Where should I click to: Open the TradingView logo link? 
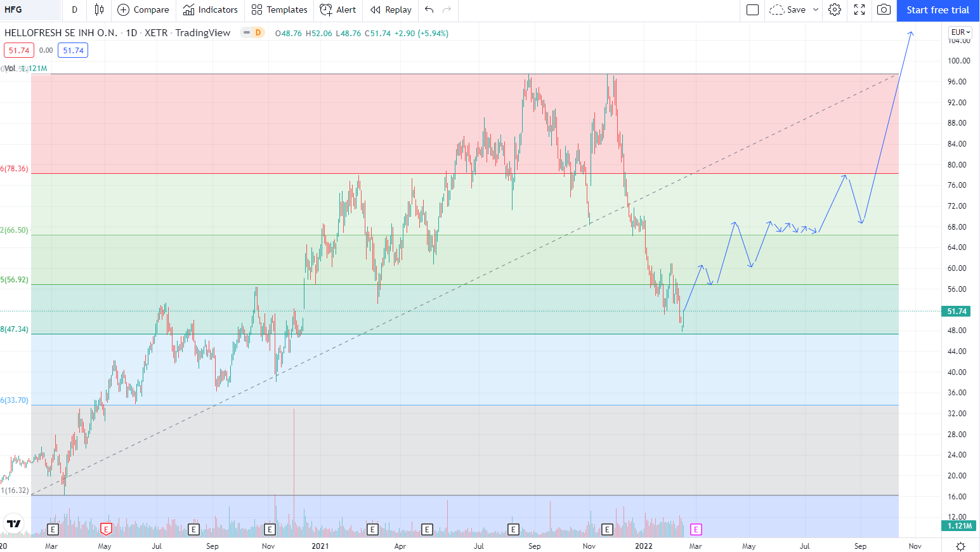14,524
